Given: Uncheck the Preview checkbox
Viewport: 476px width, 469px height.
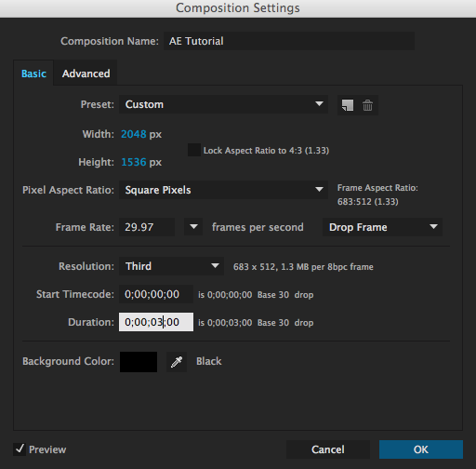Looking at the screenshot, I should click(x=20, y=449).
